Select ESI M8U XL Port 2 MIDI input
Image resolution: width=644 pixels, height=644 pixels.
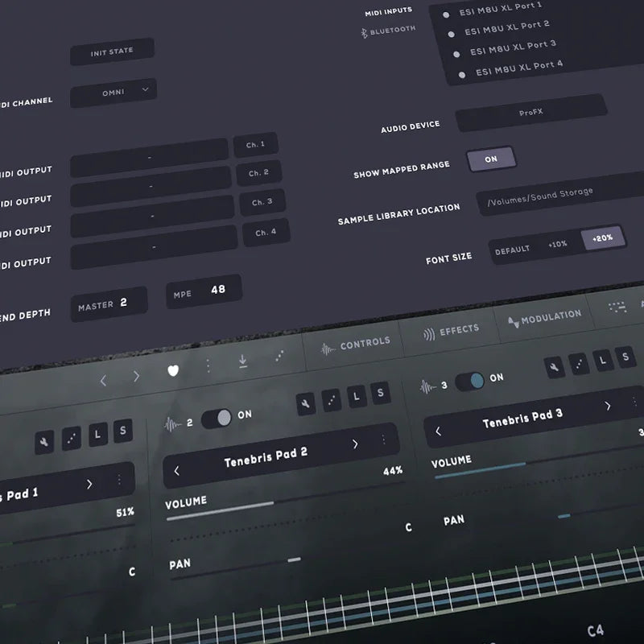506,25
